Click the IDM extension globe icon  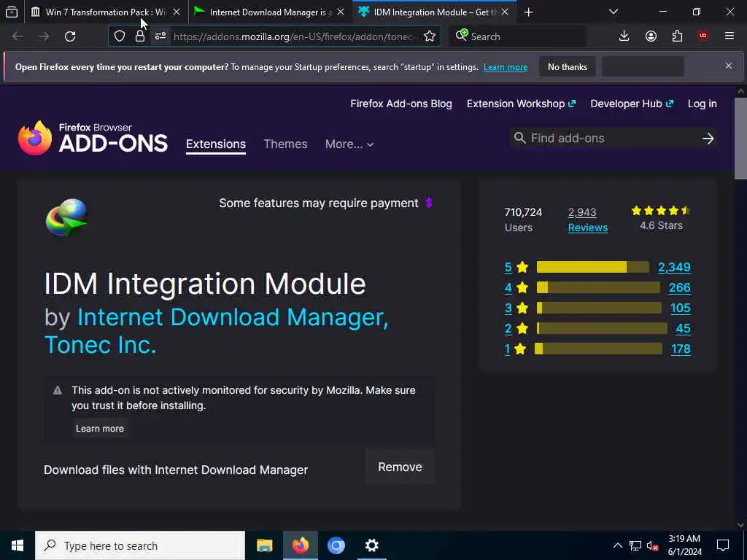(66, 217)
